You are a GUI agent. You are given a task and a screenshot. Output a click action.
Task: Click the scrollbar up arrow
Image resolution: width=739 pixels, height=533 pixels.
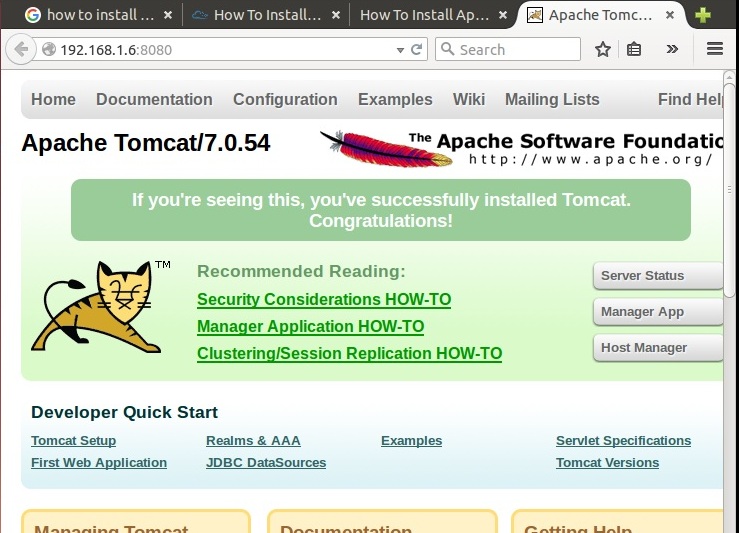[x=729, y=77]
